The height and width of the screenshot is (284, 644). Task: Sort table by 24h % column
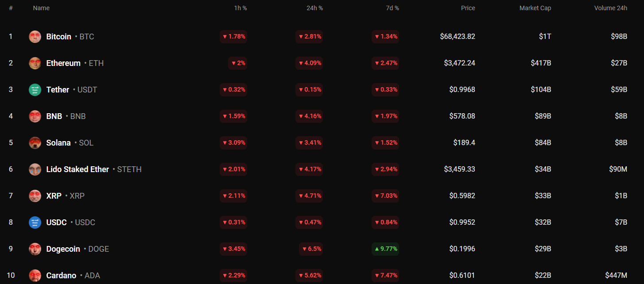[x=314, y=8]
